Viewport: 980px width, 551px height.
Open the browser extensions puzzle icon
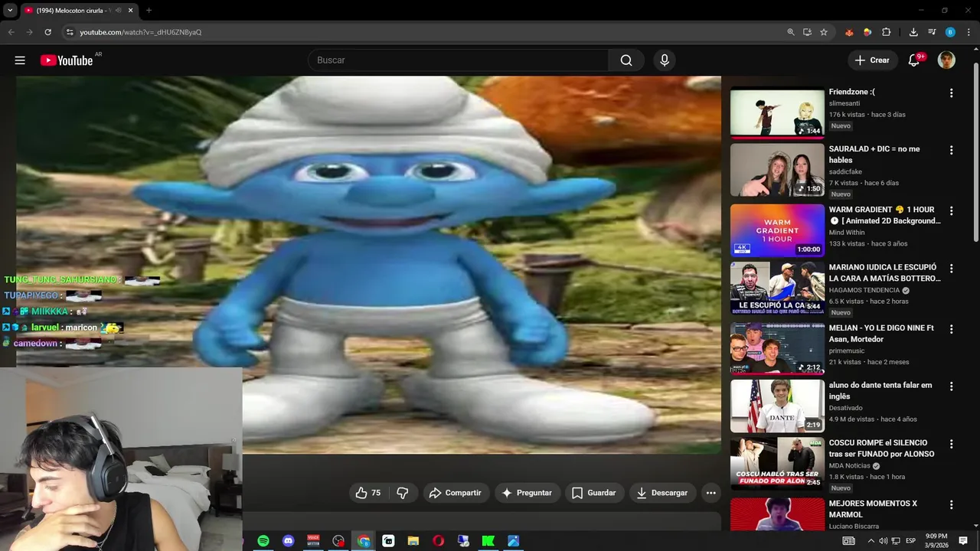pos(887,32)
